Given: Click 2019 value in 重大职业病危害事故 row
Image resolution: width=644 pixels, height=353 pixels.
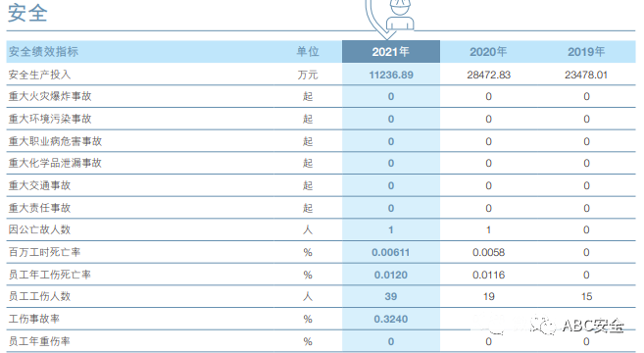Looking at the screenshot, I should click(586, 142).
